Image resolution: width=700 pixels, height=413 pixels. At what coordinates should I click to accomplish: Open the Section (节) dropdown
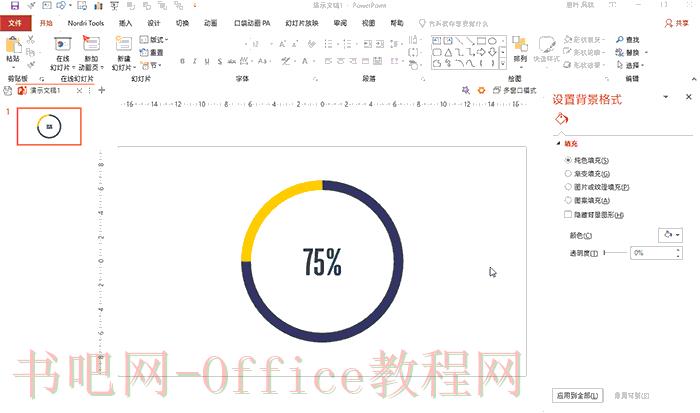pyautogui.click(x=151, y=65)
